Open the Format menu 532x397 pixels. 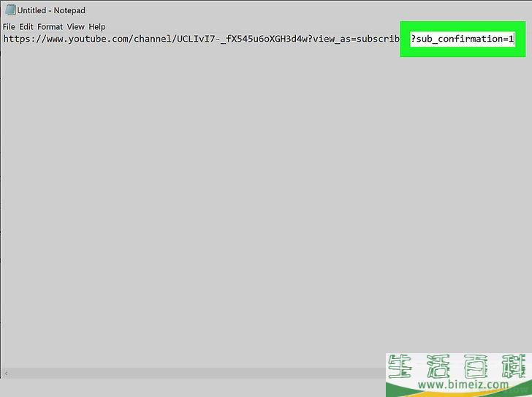pos(50,27)
